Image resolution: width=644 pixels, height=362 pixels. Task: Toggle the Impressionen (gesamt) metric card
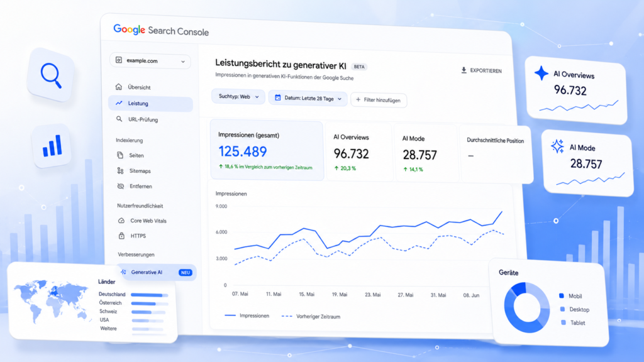pyautogui.click(x=267, y=150)
